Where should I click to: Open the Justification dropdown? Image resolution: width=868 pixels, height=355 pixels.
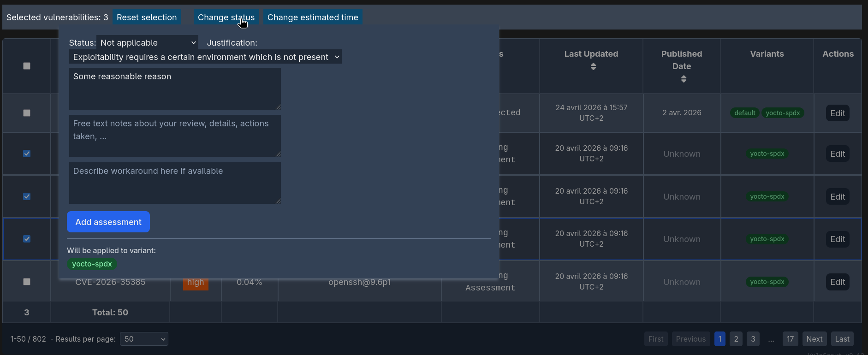click(x=205, y=57)
